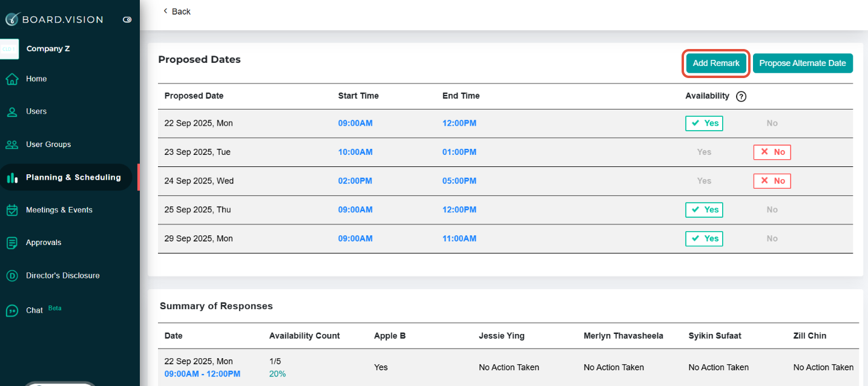This screenshot has width=868, height=386.
Task: Click the User Groups people icon
Action: (x=12, y=145)
